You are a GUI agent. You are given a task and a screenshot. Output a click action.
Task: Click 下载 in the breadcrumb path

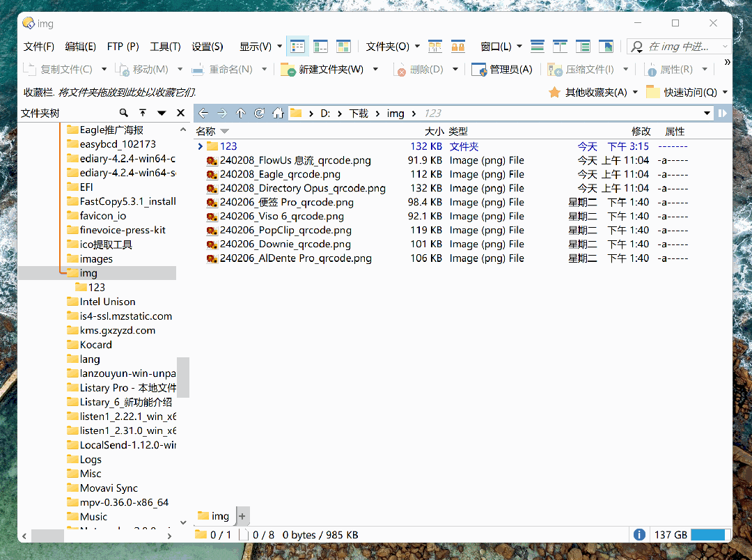point(359,114)
